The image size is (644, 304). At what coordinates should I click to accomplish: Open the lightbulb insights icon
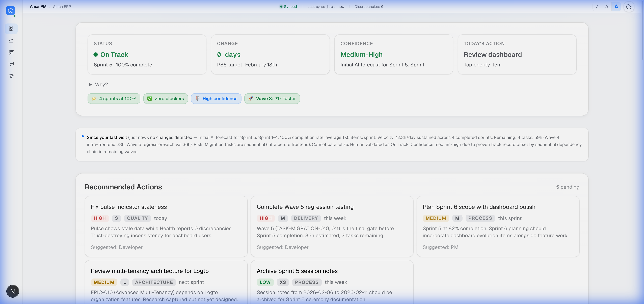point(11,76)
